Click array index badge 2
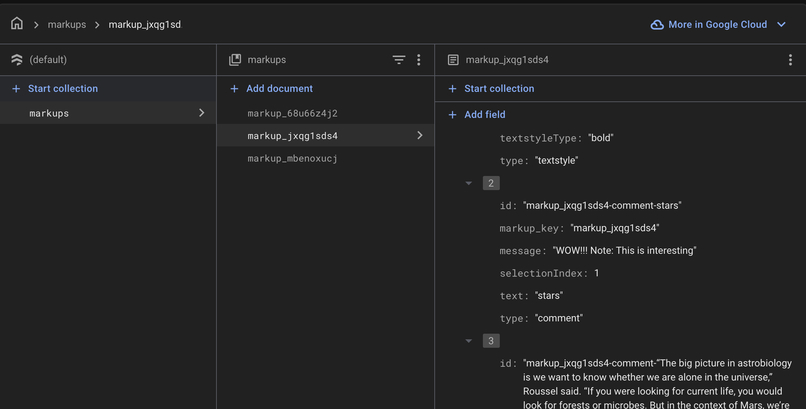The width and height of the screenshot is (806, 409). coord(491,183)
